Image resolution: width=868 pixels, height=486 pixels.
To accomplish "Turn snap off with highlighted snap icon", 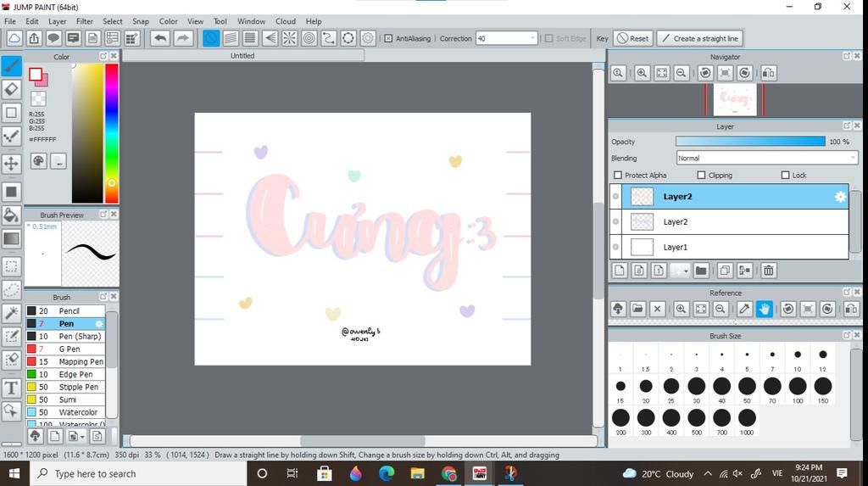I will point(211,38).
